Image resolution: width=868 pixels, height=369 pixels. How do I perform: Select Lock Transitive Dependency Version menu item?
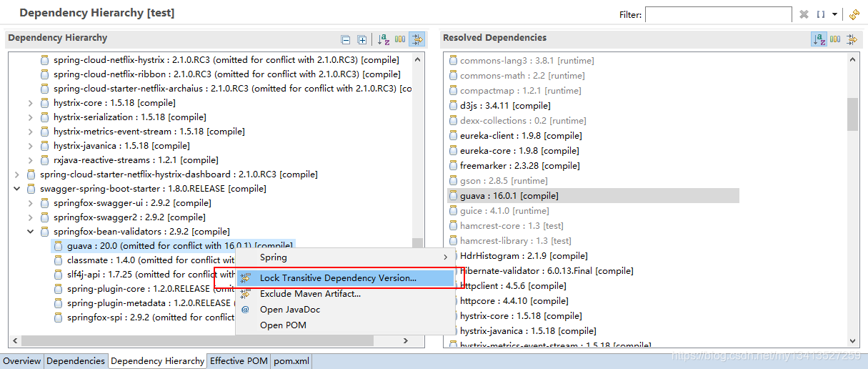(x=346, y=277)
